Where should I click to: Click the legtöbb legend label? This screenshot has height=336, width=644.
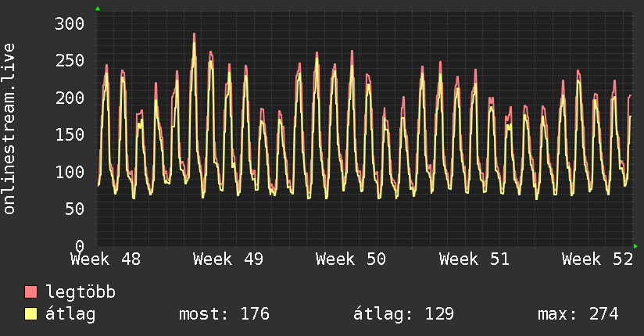pos(80,292)
